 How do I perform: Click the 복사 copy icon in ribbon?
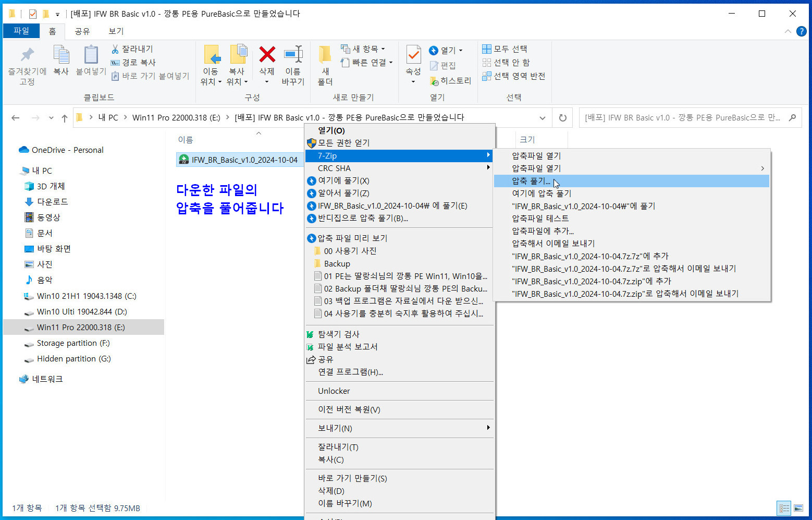tap(61, 54)
